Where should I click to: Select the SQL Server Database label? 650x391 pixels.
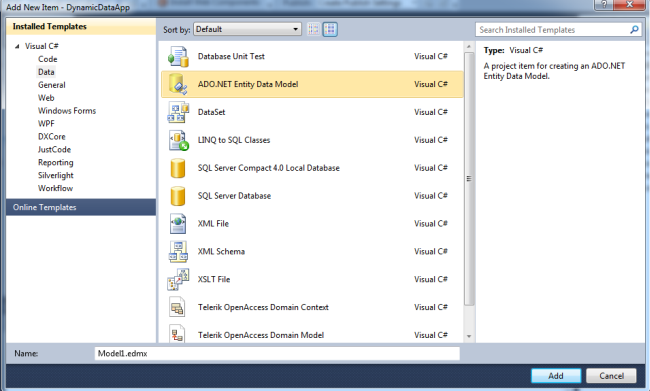pos(234,196)
